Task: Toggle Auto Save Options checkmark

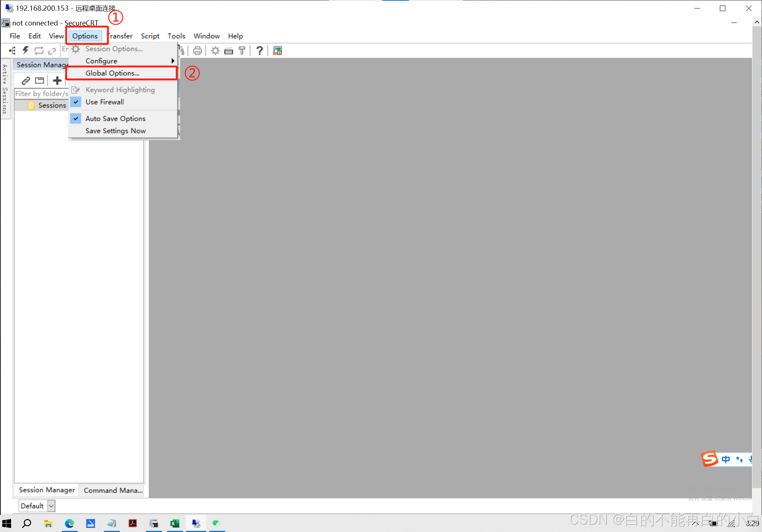Action: (115, 119)
